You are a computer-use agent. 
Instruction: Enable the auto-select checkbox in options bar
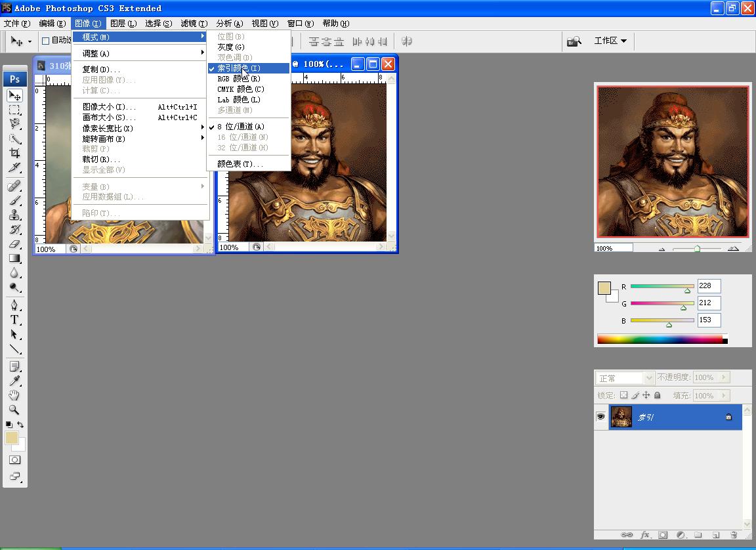(46, 41)
